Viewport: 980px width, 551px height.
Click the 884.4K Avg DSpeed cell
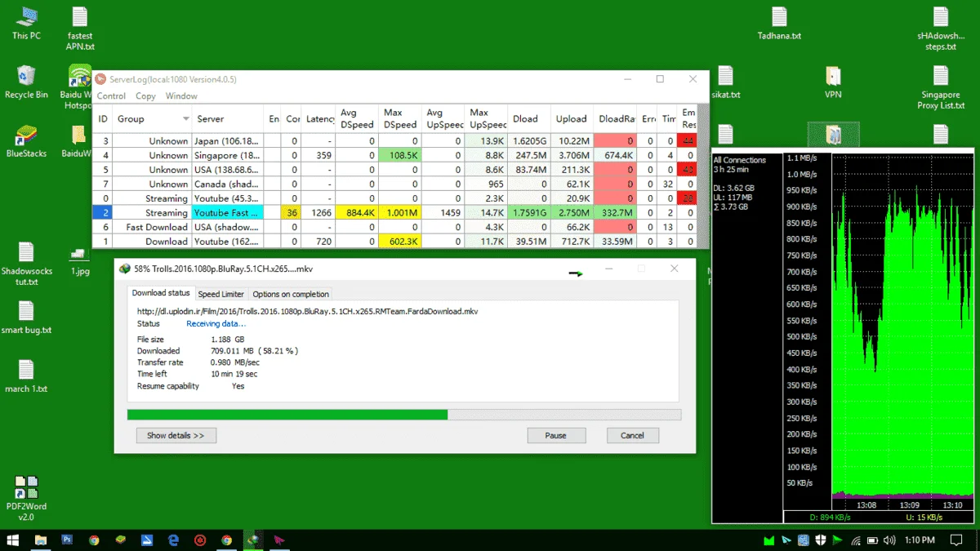point(358,212)
